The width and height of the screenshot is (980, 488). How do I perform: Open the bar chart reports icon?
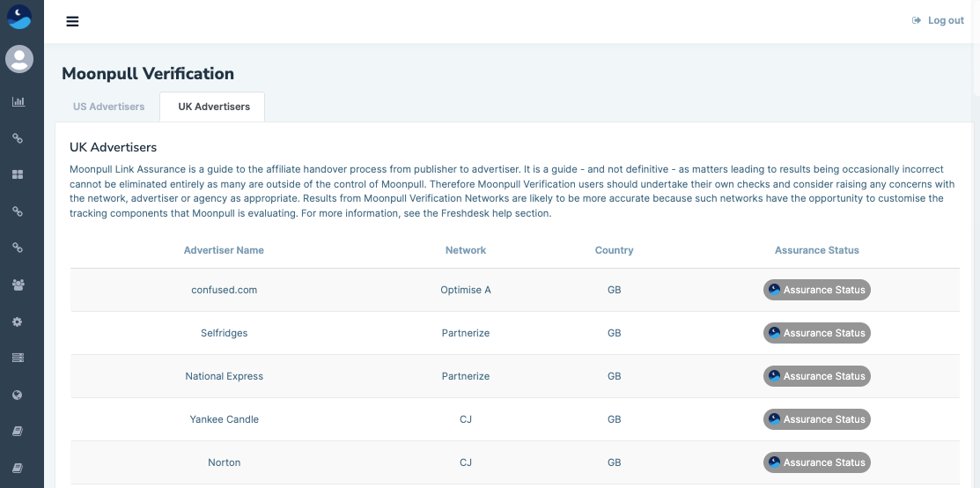point(18,101)
